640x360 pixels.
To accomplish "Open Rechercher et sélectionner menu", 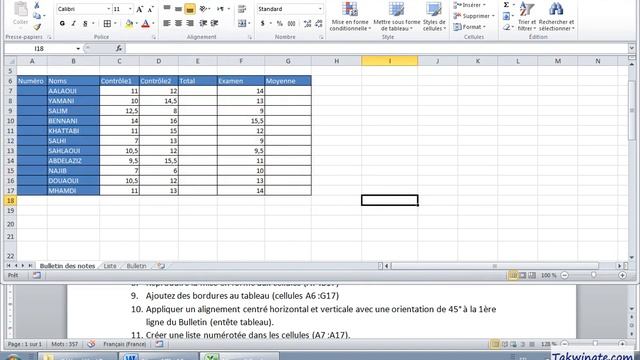I will tap(556, 16).
